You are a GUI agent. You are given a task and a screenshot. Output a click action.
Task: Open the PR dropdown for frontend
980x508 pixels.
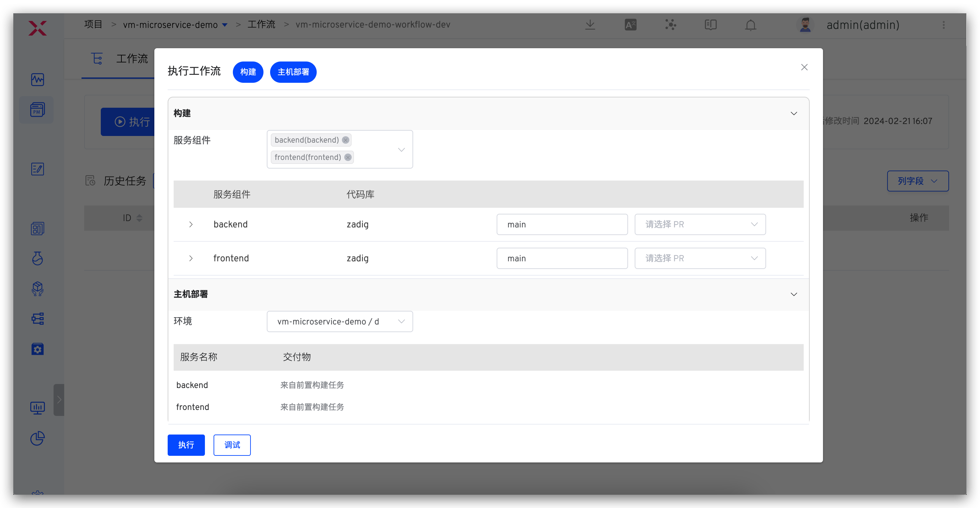(x=700, y=259)
